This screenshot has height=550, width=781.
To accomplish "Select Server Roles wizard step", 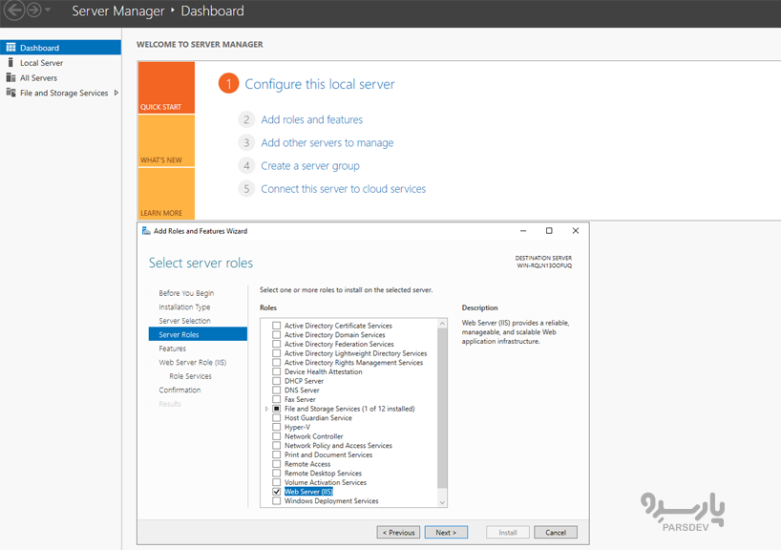I will 198,334.
